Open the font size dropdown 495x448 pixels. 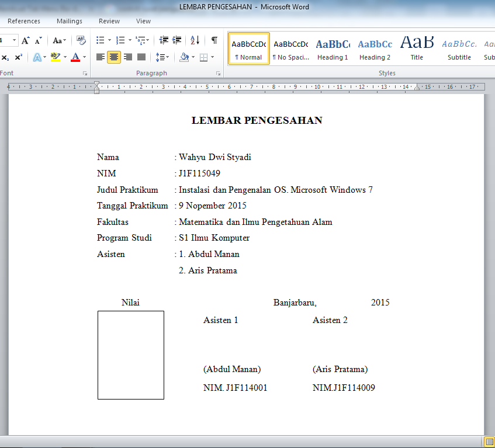14,40
